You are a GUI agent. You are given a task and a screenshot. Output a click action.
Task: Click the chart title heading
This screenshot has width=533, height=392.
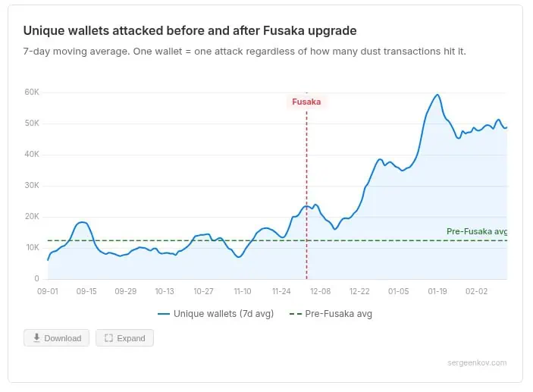tap(190, 31)
